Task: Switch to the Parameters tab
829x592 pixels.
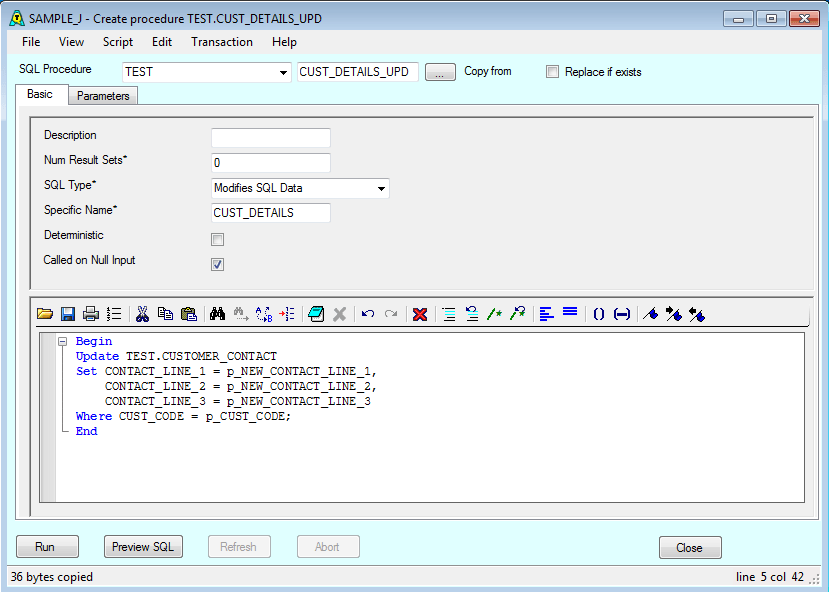Action: 103,96
